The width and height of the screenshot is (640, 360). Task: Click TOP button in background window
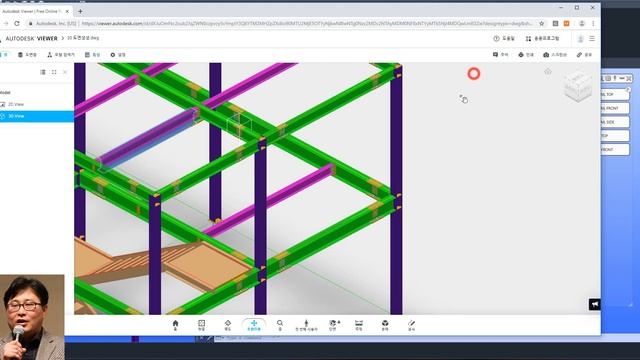[x=615, y=136]
